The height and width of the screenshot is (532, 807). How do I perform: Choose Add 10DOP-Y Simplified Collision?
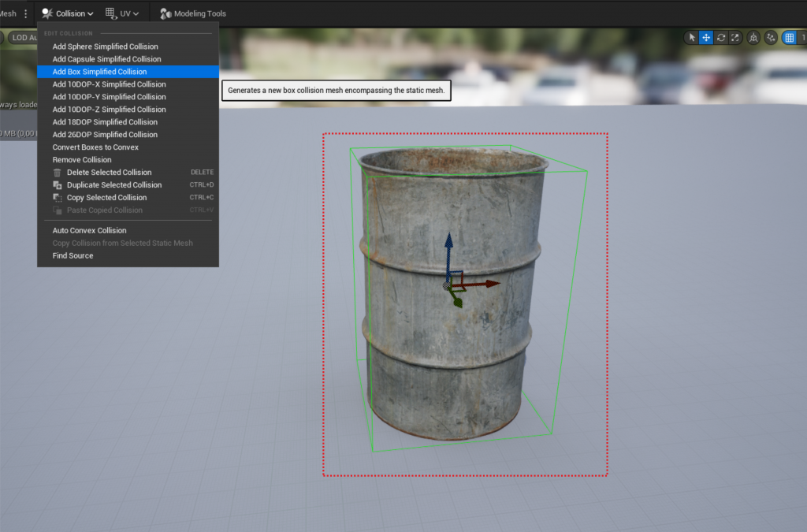point(128,97)
